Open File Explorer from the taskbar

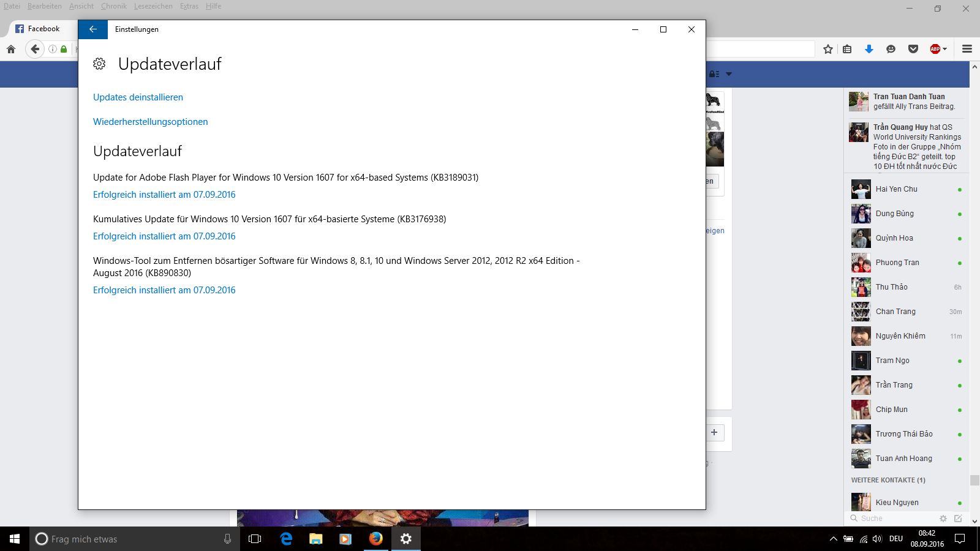pos(315,539)
